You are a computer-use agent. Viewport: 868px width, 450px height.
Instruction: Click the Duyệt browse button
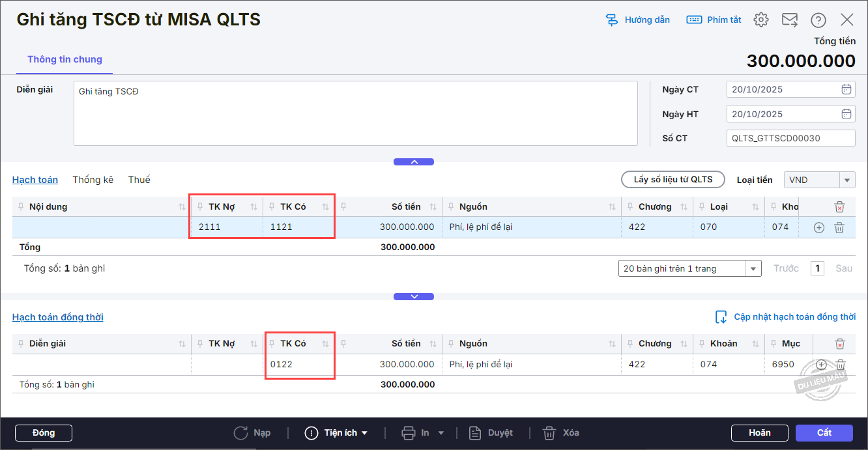coord(491,433)
